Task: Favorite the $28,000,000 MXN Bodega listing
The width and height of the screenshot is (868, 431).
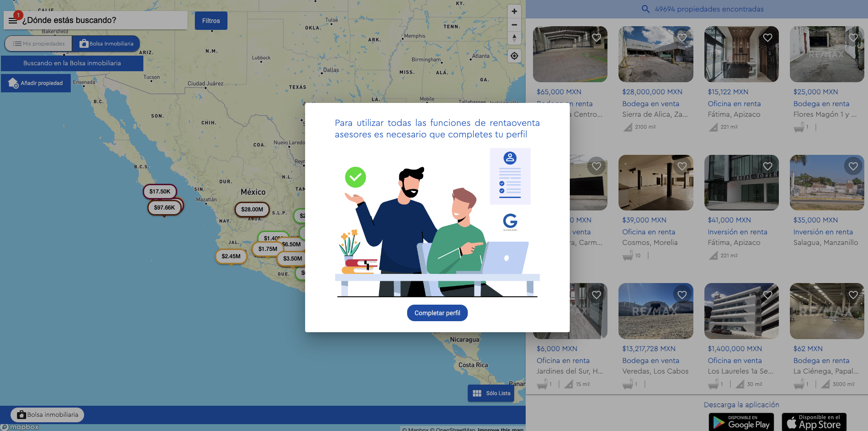Action: (x=682, y=38)
